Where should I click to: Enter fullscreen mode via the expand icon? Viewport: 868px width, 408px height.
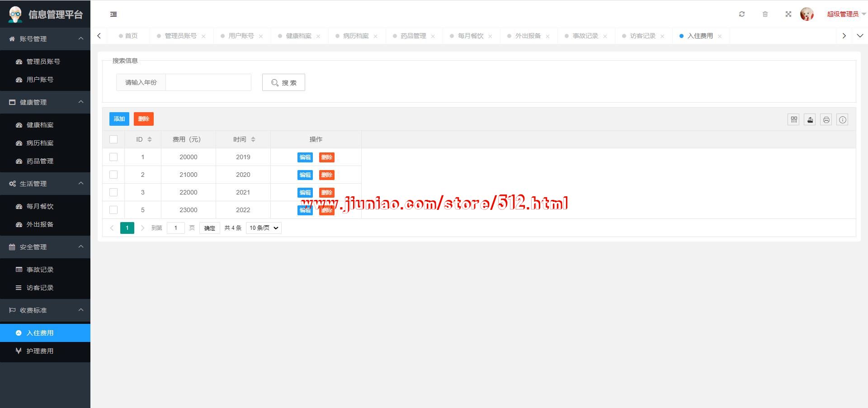788,14
